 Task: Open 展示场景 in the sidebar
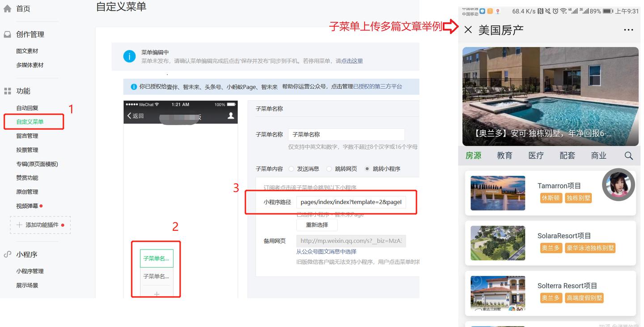point(27,285)
